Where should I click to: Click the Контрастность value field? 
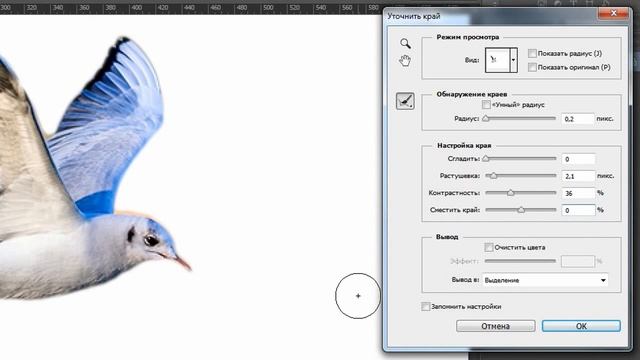tap(578, 193)
